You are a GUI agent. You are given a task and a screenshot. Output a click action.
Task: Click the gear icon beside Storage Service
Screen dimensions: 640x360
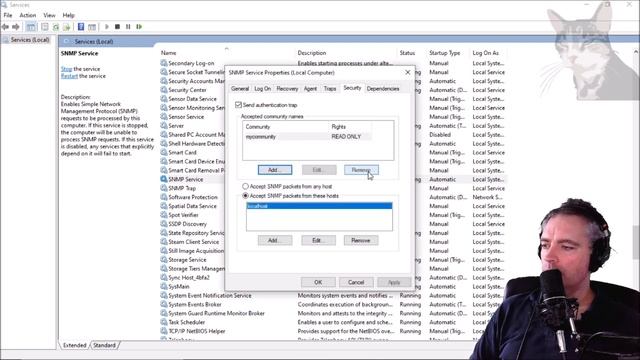(164, 260)
